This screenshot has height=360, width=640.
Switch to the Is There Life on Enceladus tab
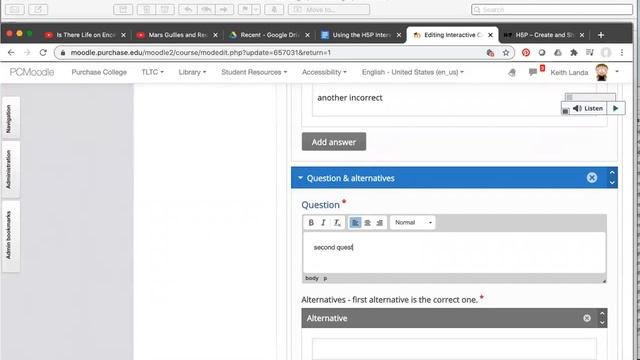[86, 35]
